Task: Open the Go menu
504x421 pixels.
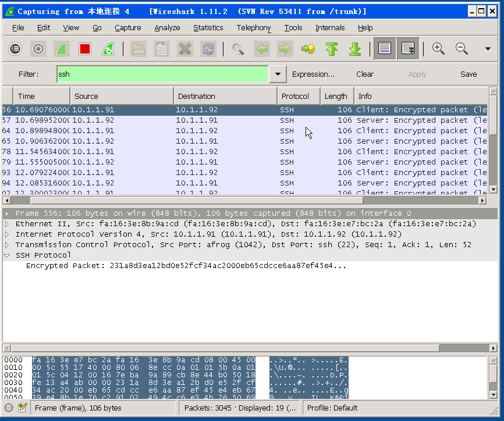Action: pyautogui.click(x=97, y=28)
